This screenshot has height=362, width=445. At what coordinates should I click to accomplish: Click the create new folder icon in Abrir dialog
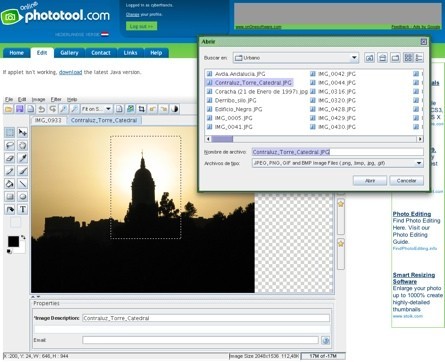(x=395, y=58)
